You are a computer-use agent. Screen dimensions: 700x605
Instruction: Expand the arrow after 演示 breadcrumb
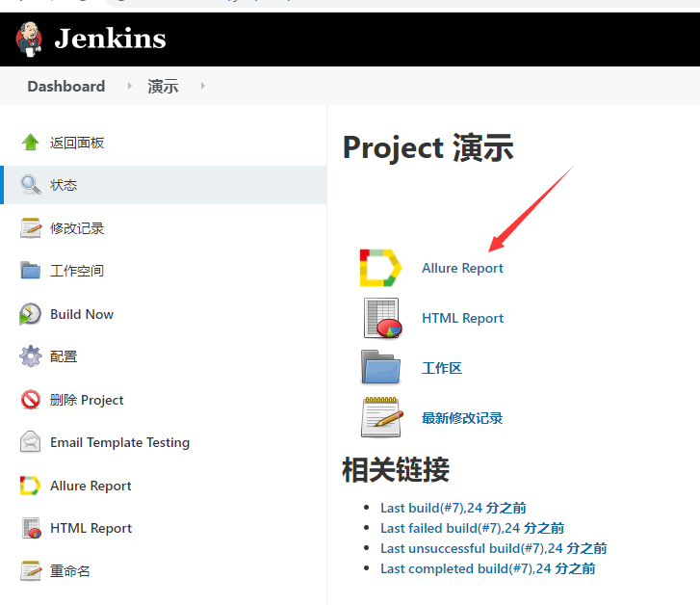click(x=202, y=86)
